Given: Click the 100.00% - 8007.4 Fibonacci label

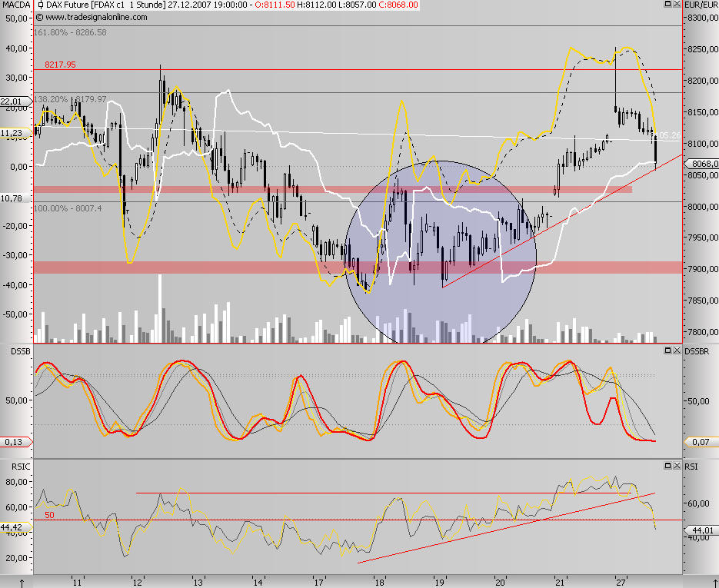Looking at the screenshot, I should tap(68, 208).
